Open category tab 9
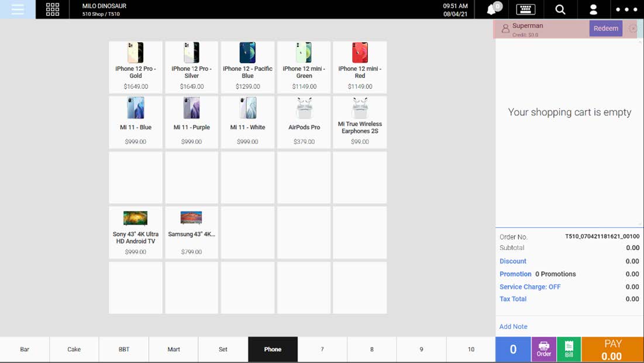This screenshot has height=363, width=644. 421,349
